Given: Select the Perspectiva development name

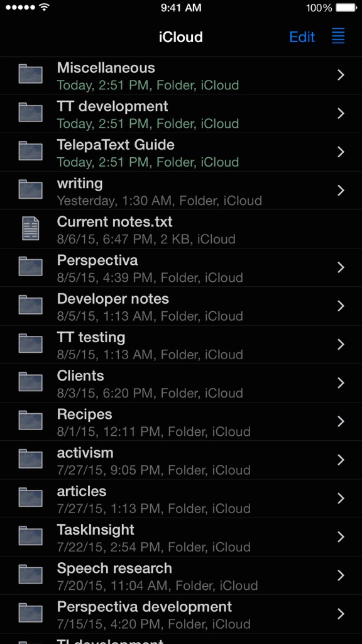Looking at the screenshot, I should tap(145, 607).
